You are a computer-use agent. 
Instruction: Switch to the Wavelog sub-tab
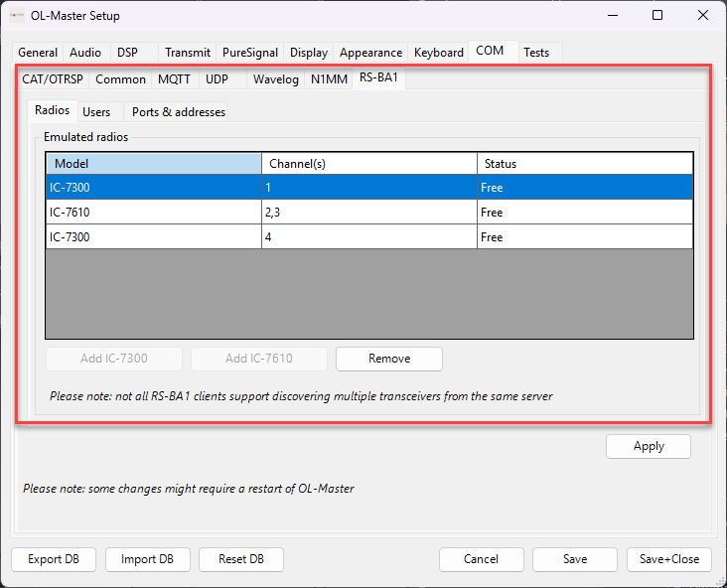(x=276, y=79)
